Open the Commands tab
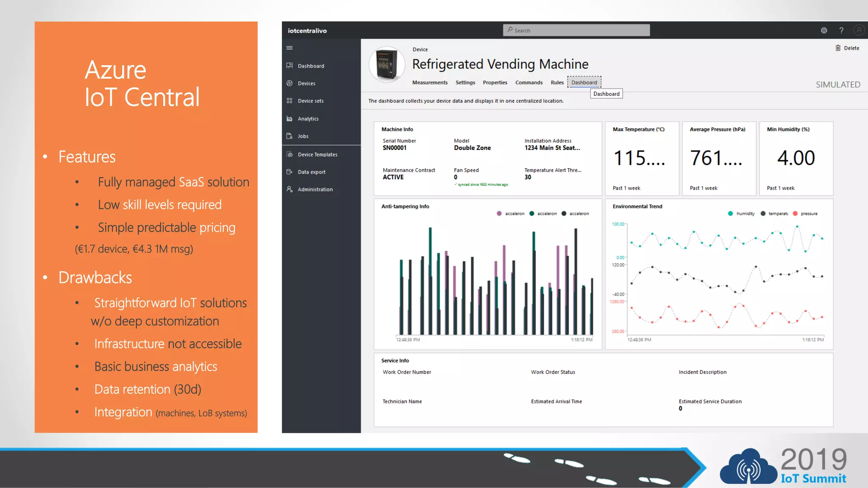Image resolution: width=868 pixels, height=488 pixels. (x=529, y=83)
